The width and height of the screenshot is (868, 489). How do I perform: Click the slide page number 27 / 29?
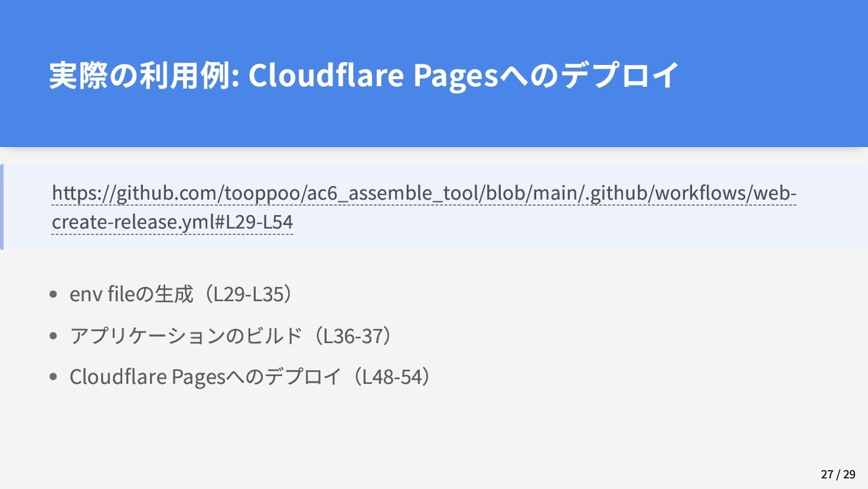tap(838, 474)
